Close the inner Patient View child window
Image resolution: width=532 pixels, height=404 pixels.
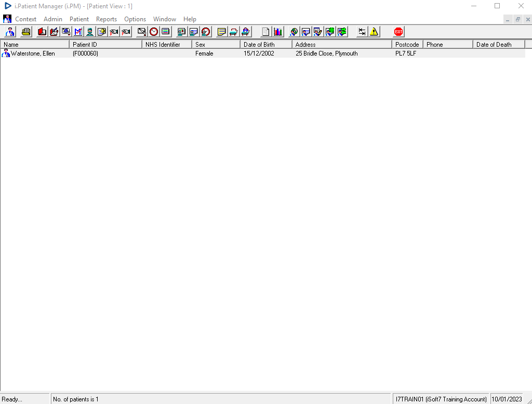[528, 19]
